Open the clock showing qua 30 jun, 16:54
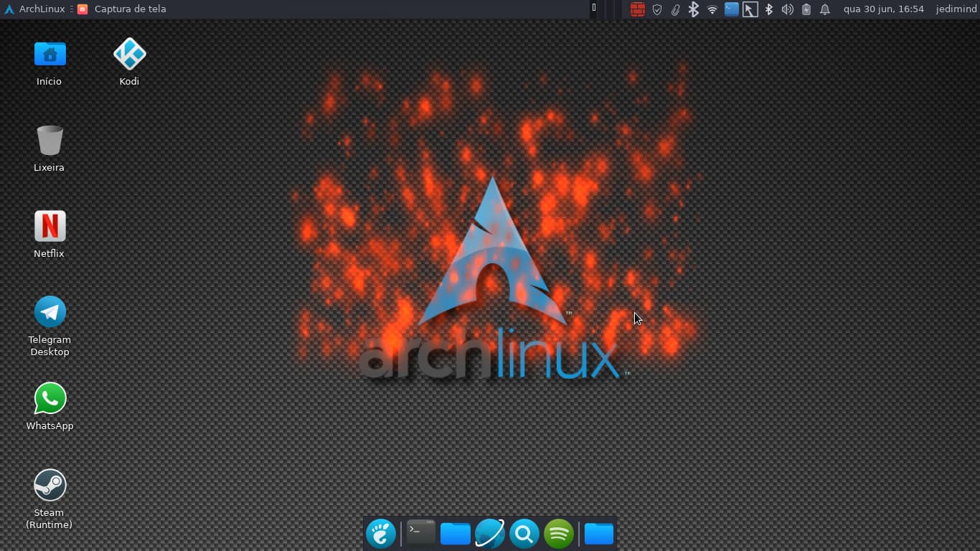Screen dimensions: 980x551 pyautogui.click(x=883, y=9)
